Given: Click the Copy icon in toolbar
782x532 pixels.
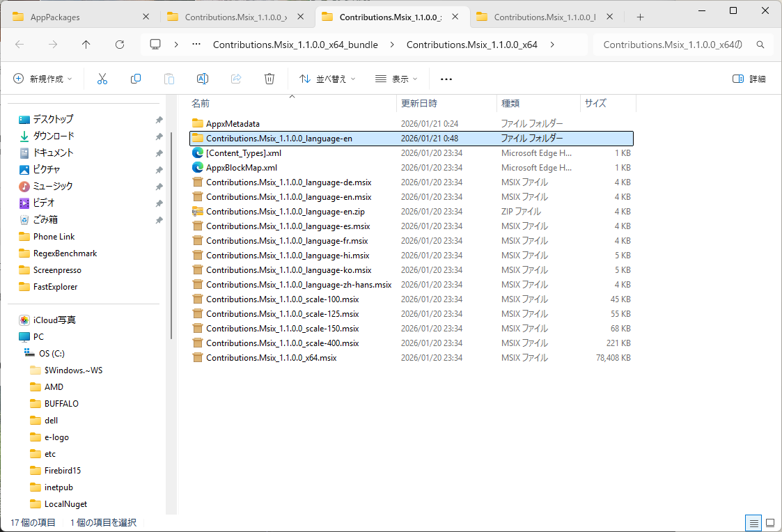Looking at the screenshot, I should point(136,79).
